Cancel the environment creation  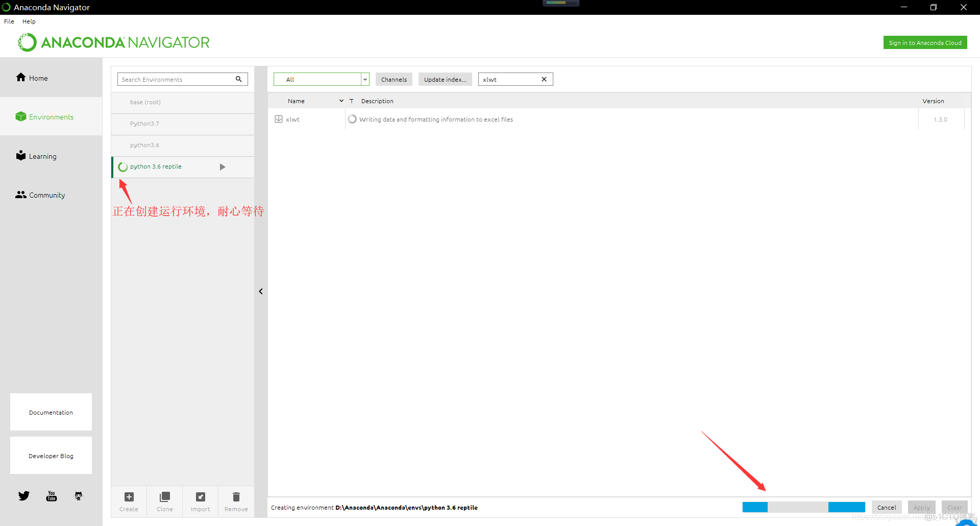tap(887, 507)
